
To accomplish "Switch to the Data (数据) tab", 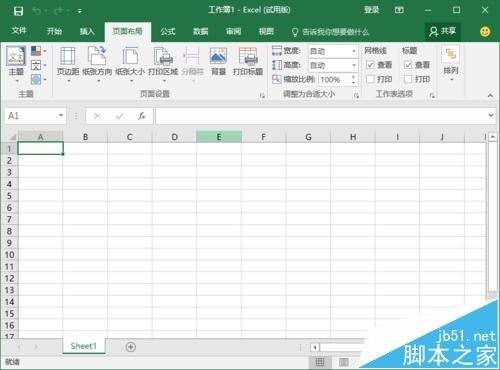I will point(200,31).
